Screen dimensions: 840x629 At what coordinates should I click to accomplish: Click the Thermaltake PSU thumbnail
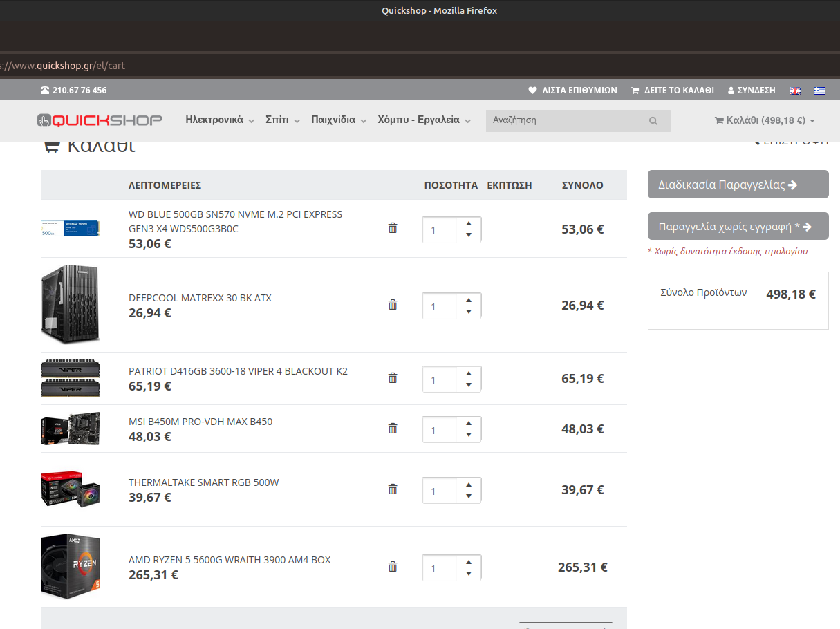tap(71, 489)
